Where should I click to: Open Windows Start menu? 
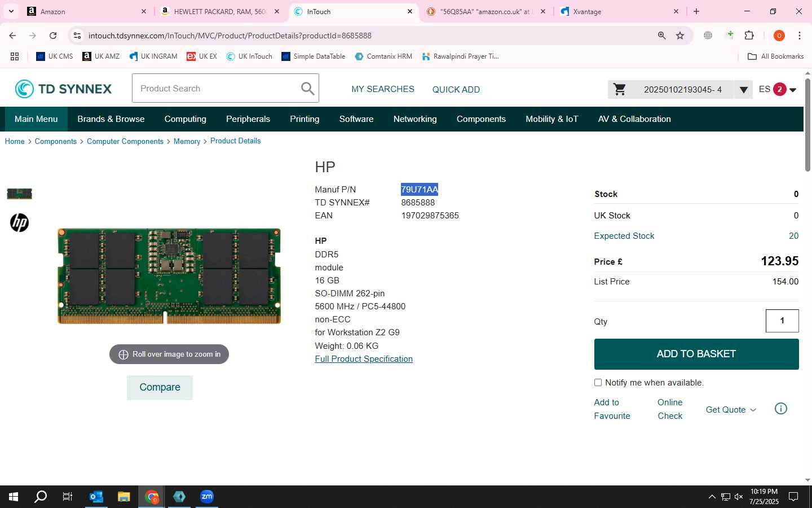click(14, 497)
